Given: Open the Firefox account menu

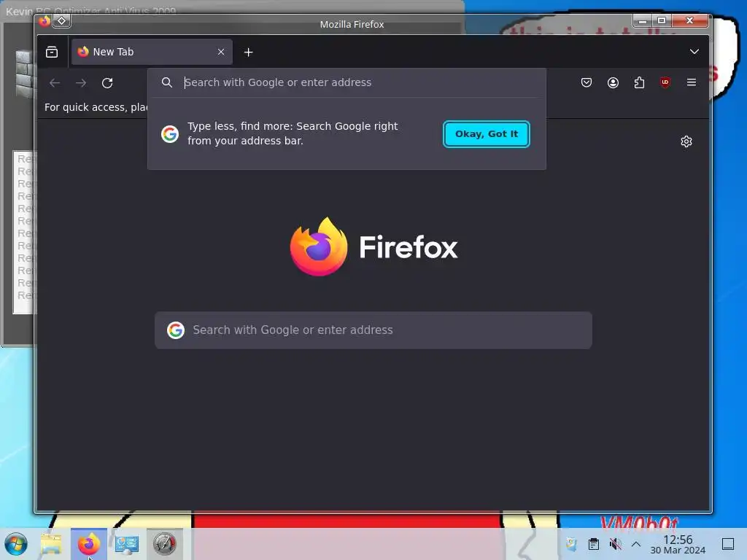Looking at the screenshot, I should pyautogui.click(x=613, y=82).
